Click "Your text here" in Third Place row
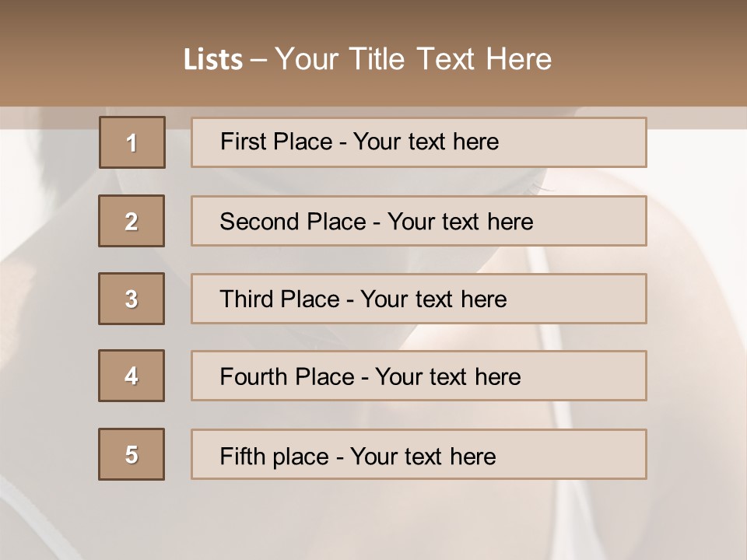Viewport: 747px width, 560px height. coord(433,299)
